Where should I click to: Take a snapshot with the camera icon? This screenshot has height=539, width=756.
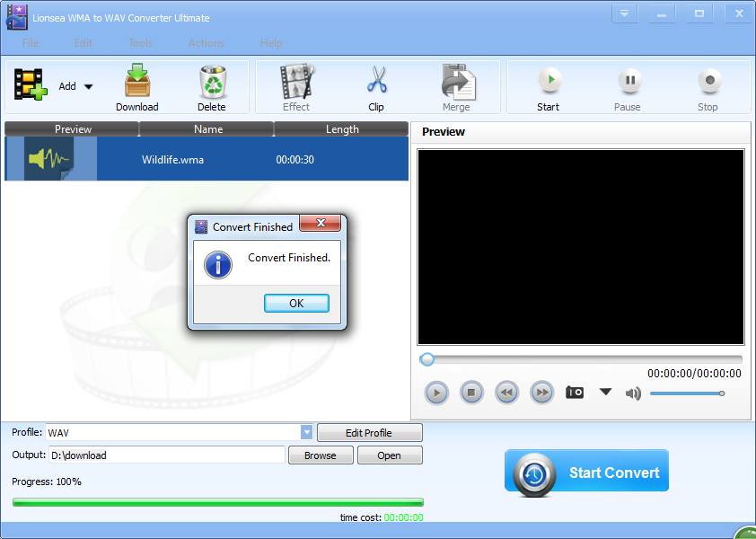[x=575, y=393]
